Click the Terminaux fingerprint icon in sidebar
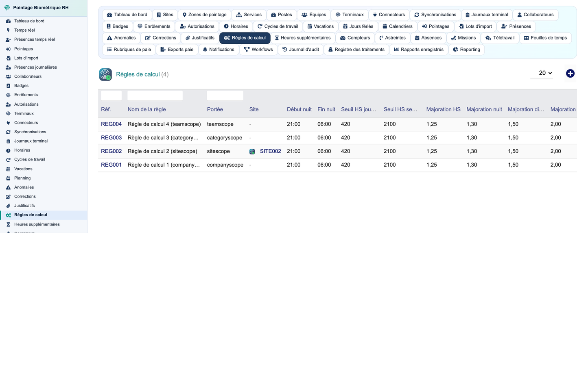 pos(8,113)
